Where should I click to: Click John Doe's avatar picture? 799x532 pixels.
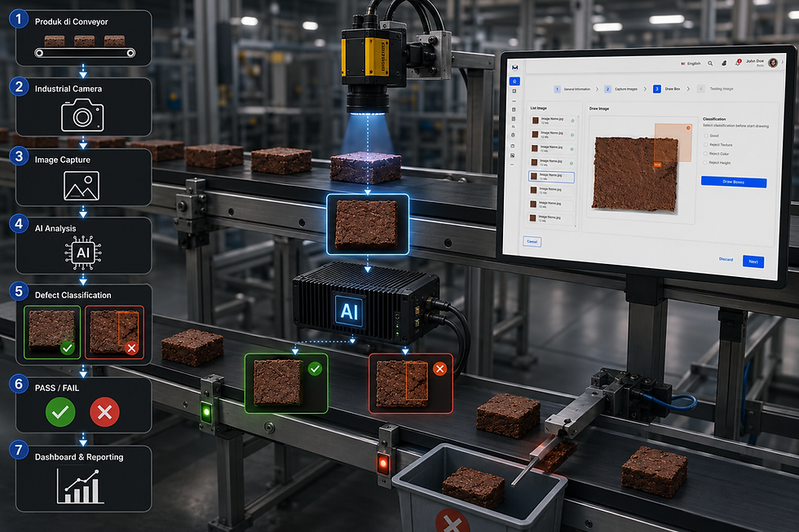pyautogui.click(x=773, y=63)
